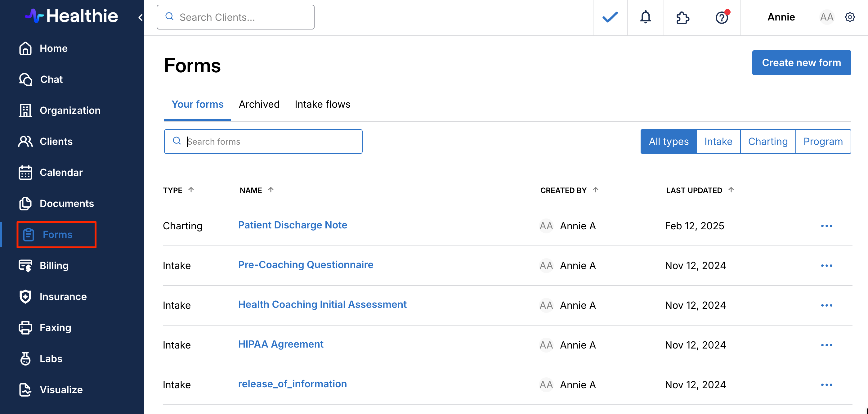Switch to the Intake flows tab
Viewport: 868px width, 414px height.
[x=322, y=104]
